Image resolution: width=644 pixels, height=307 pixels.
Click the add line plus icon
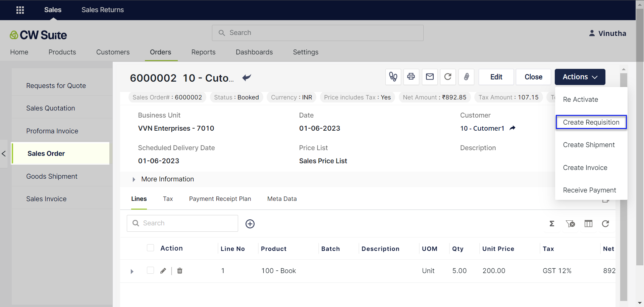pos(250,224)
